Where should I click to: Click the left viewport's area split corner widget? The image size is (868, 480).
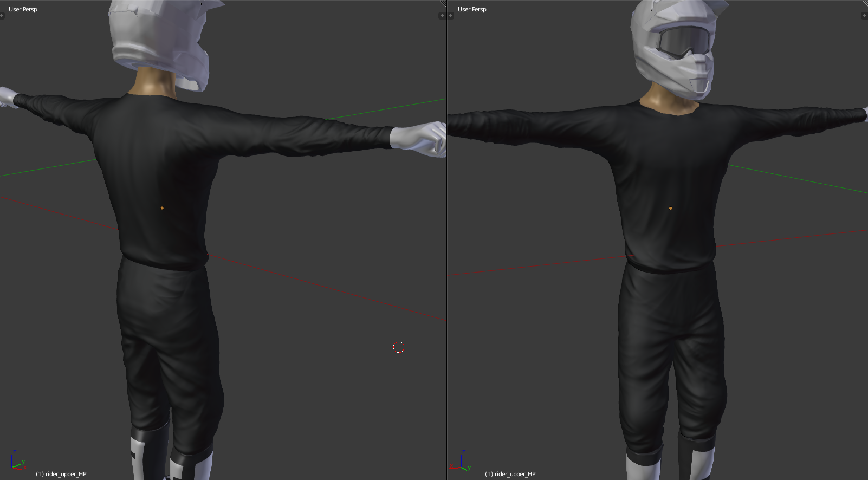(443, 3)
